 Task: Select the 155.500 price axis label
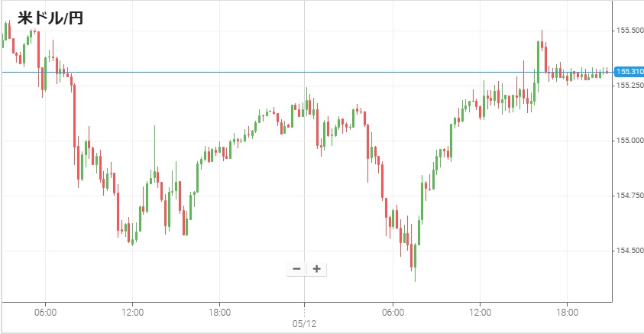click(x=628, y=31)
